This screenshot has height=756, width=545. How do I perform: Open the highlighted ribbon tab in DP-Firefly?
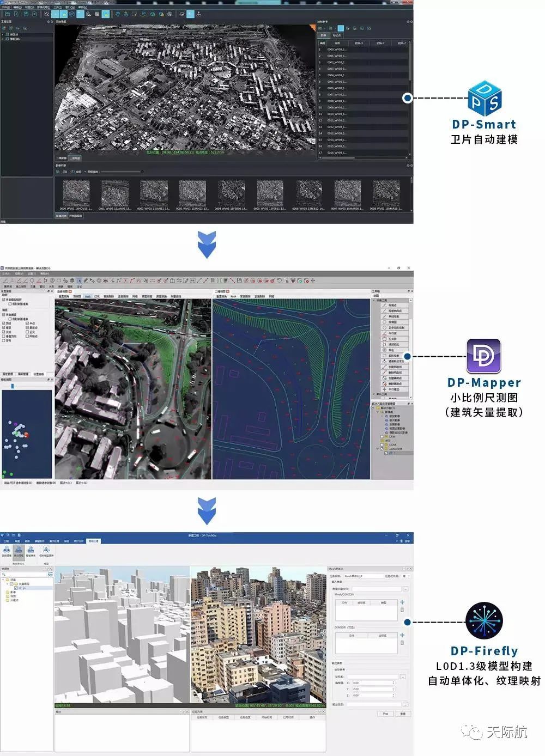pos(94,541)
